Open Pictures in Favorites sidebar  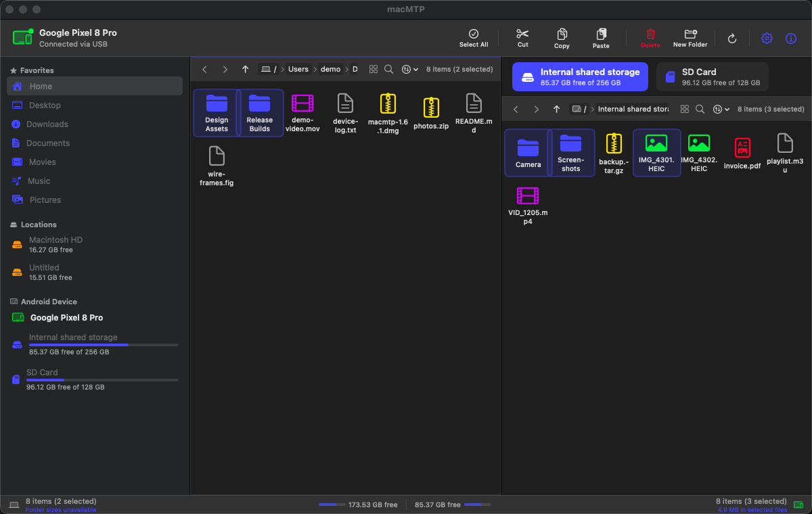pos(95,200)
